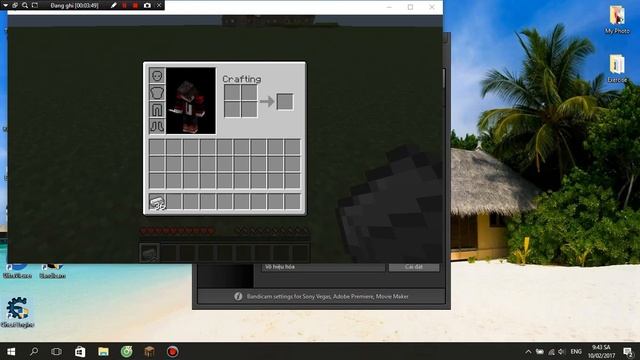This screenshot has height=360, width=640.
Task: Click the helmet armor slot
Action: click(x=157, y=76)
